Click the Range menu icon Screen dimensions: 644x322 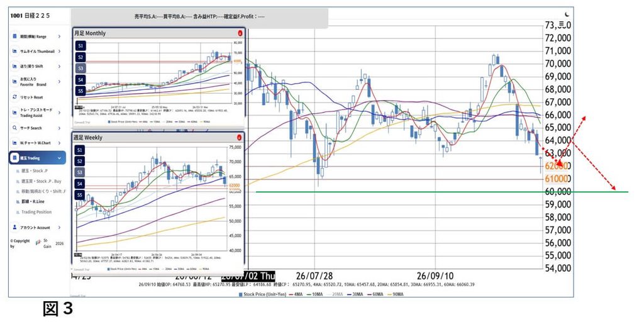(15, 36)
